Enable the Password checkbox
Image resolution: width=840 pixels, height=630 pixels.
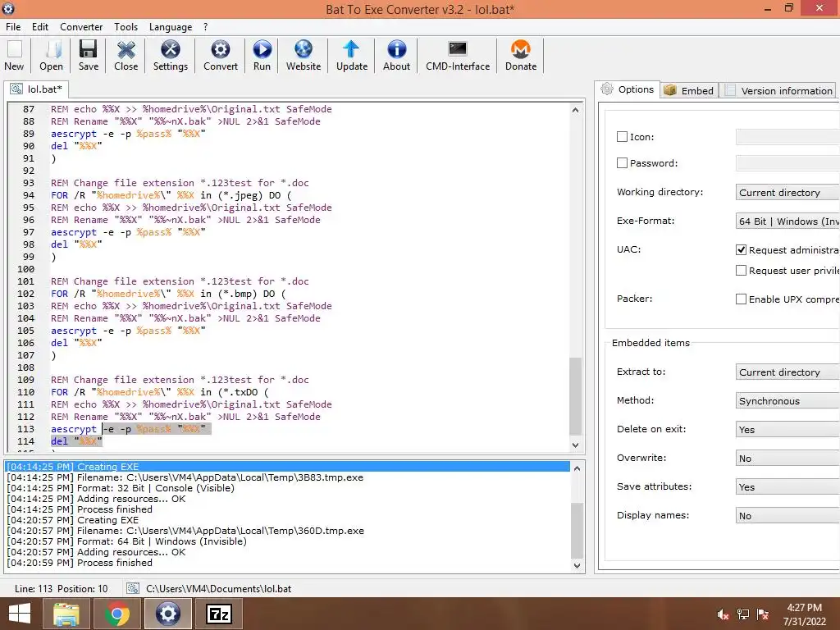pyautogui.click(x=622, y=163)
